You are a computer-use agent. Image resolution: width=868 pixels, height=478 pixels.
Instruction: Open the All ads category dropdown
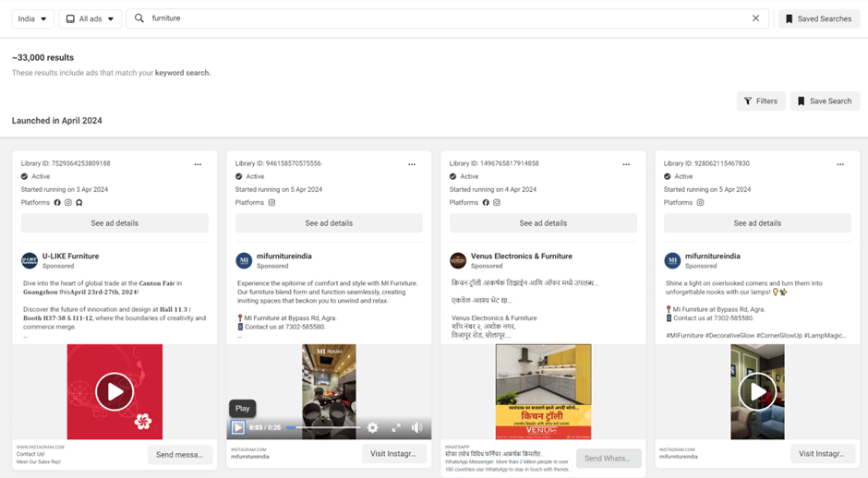pos(90,18)
